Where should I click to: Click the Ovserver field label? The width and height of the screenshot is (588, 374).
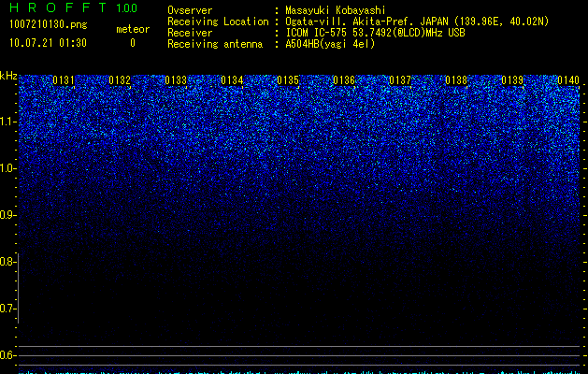coord(190,10)
